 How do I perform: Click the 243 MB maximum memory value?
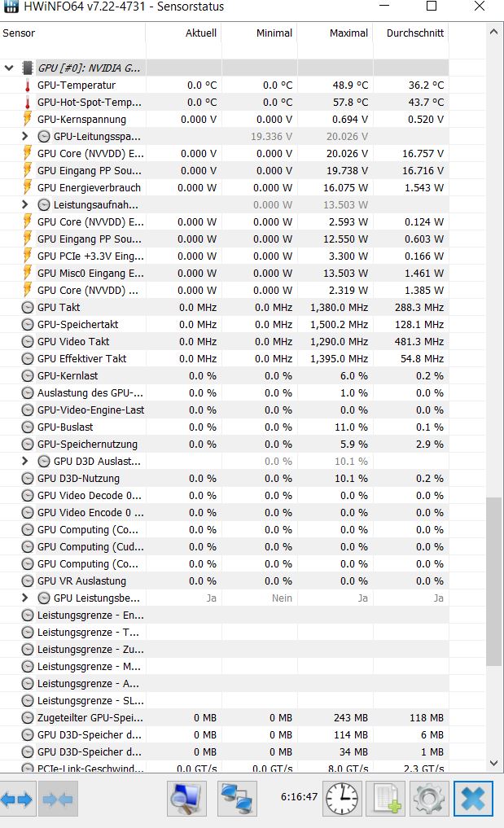tap(351, 717)
